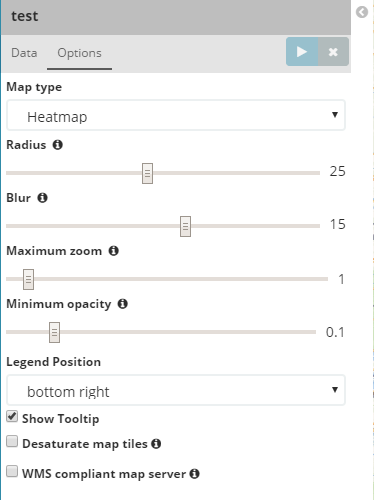
Task: Click the Maximum zoom info icon
Action: [x=114, y=251]
